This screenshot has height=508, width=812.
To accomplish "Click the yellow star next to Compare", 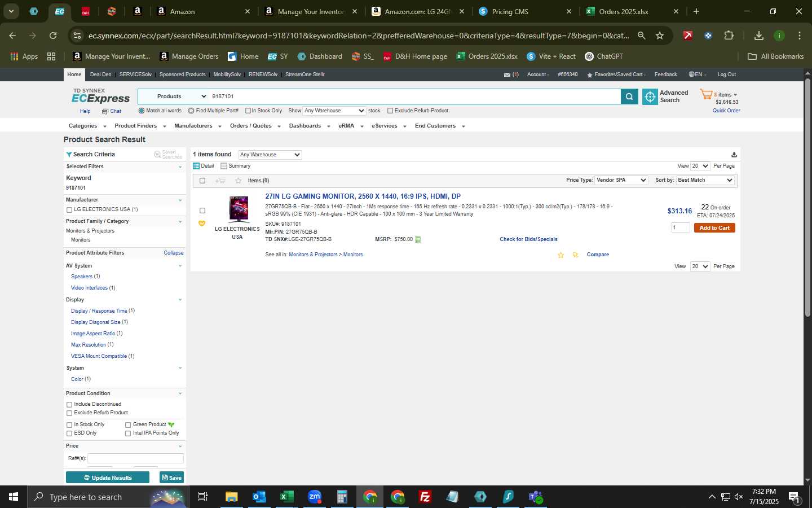I will (561, 255).
